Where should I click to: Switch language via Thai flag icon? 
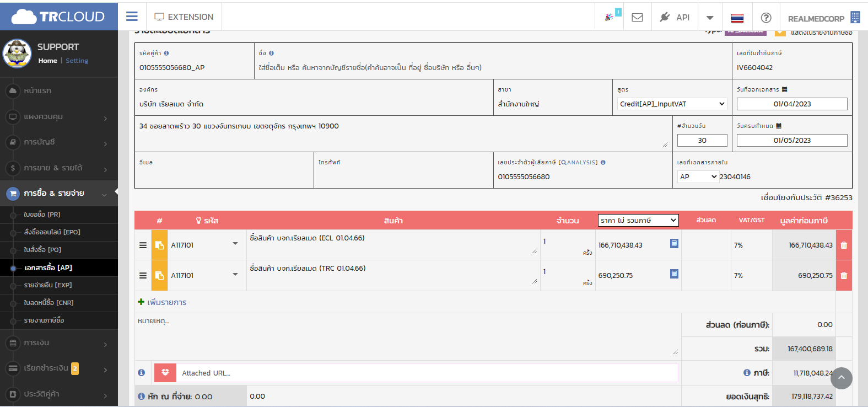[737, 18]
